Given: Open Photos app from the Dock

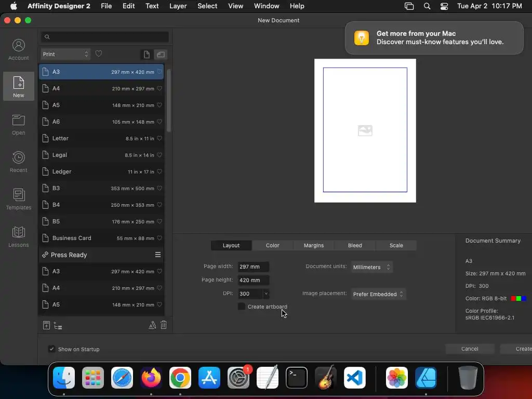Looking at the screenshot, I should [x=397, y=378].
